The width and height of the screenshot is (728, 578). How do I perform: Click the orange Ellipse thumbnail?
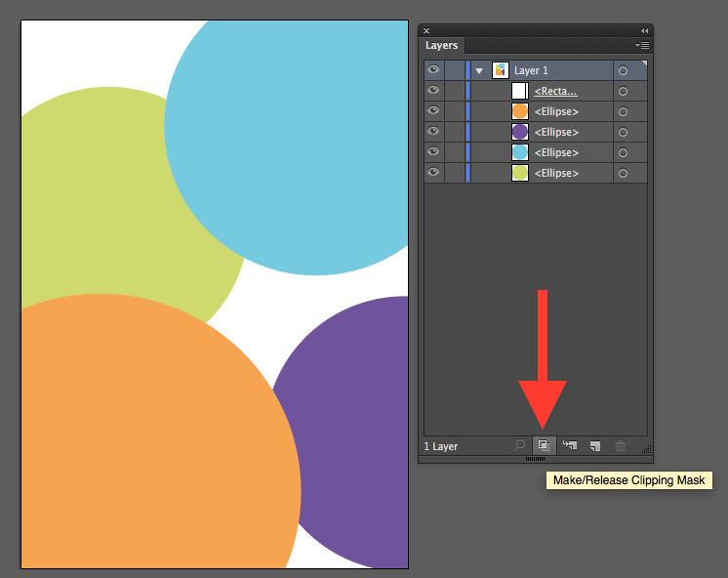click(519, 111)
